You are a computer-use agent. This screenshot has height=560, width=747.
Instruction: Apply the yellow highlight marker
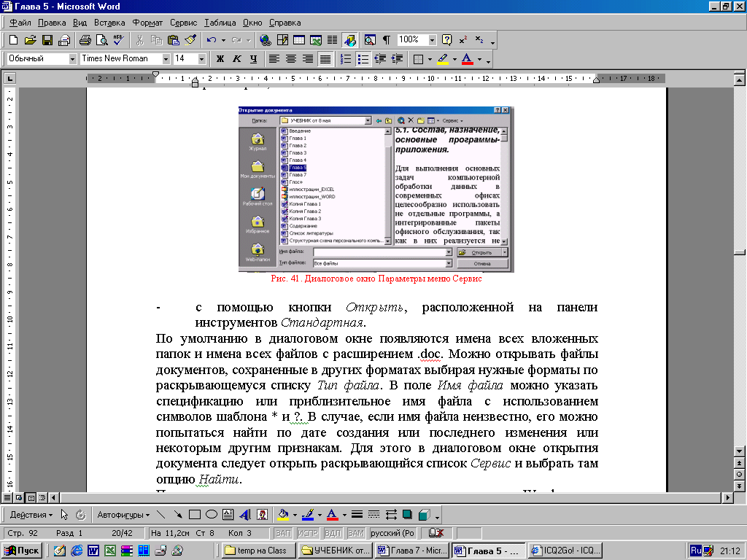443,59
